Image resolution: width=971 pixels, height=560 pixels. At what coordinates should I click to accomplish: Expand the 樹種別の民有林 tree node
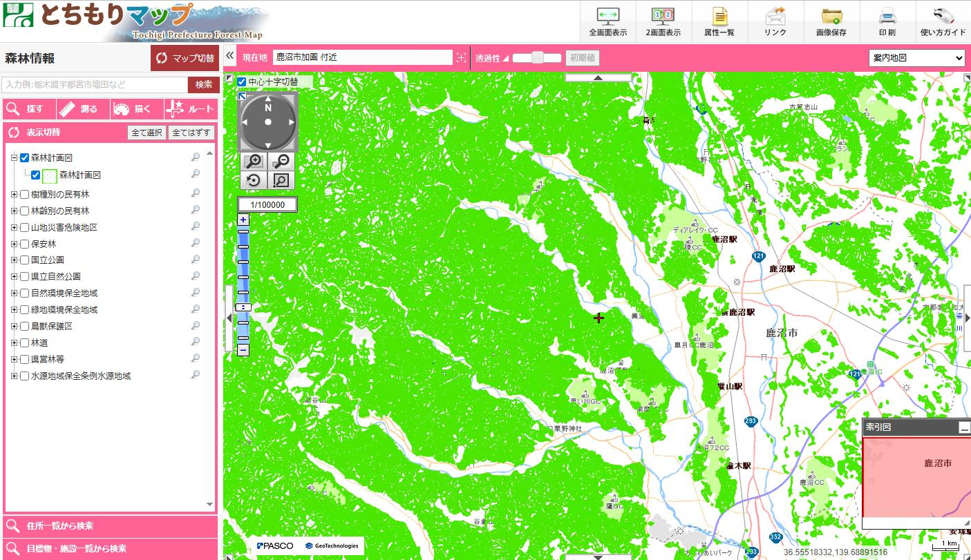point(14,195)
